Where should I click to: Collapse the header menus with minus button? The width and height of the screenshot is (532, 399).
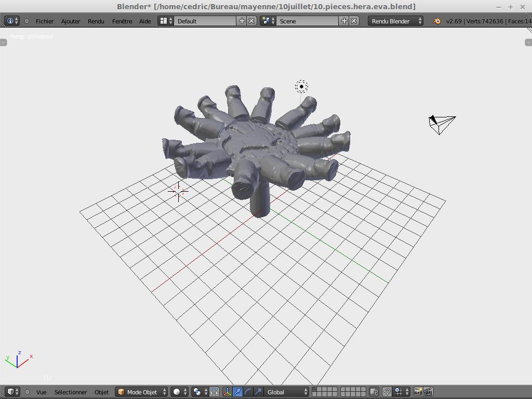click(27, 21)
